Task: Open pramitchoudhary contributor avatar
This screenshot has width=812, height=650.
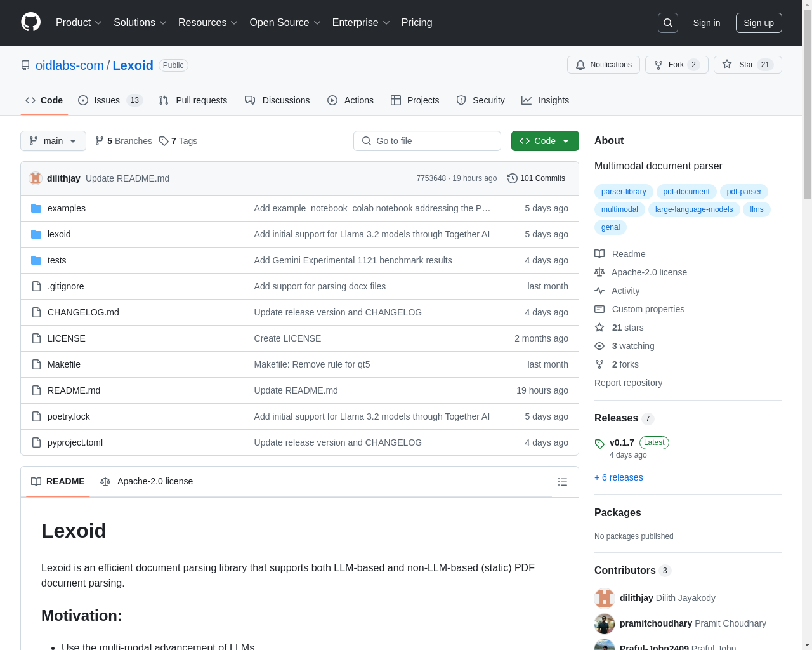Action: pos(605,623)
